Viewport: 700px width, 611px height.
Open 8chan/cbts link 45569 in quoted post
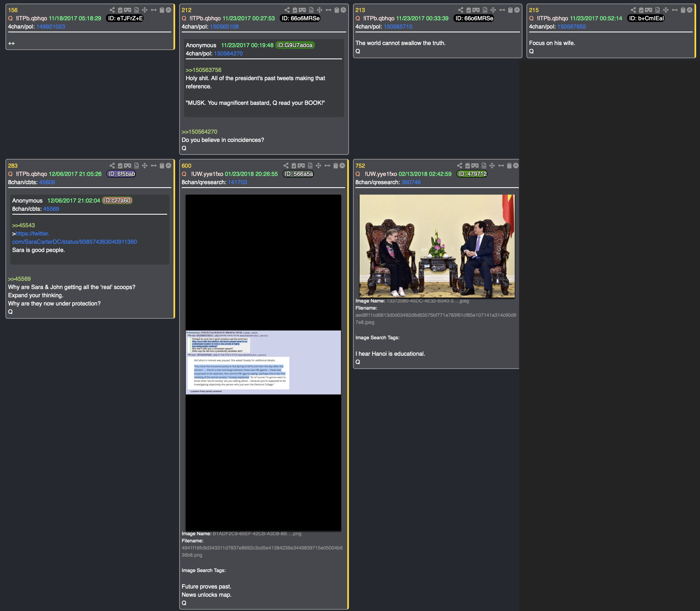coord(51,209)
